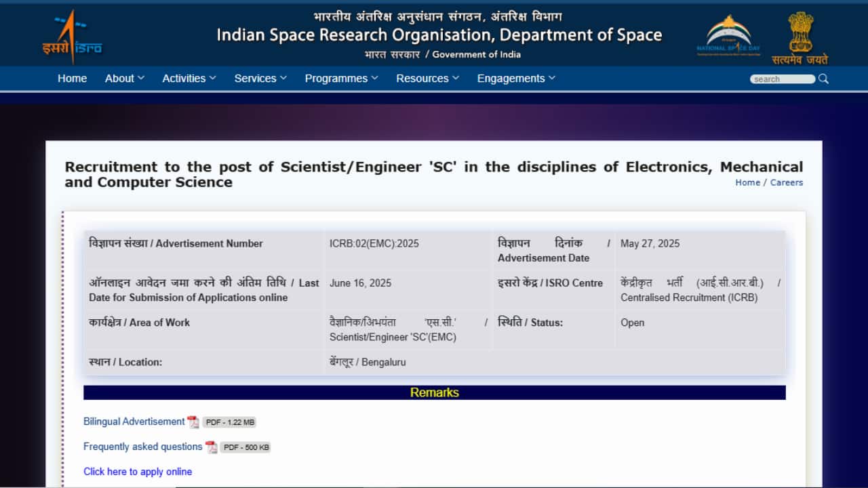Click the PDF - 500 KB size badge
The width and height of the screenshot is (868, 488).
pos(245,447)
